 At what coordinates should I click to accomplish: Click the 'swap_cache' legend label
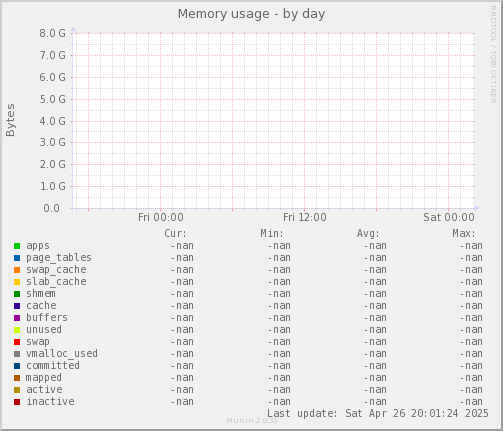click(x=56, y=270)
